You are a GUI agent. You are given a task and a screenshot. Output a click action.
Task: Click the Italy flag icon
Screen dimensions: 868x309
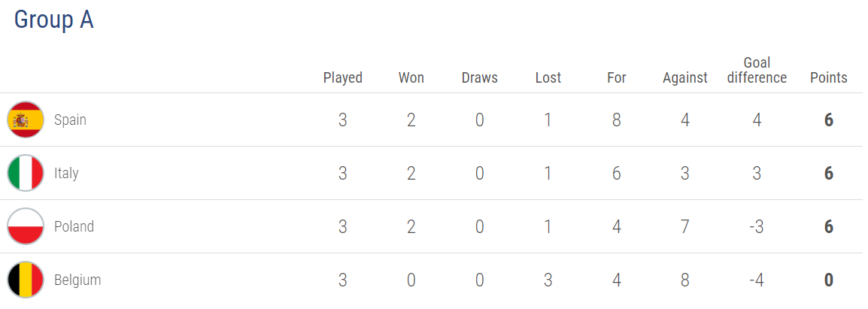coord(26,173)
